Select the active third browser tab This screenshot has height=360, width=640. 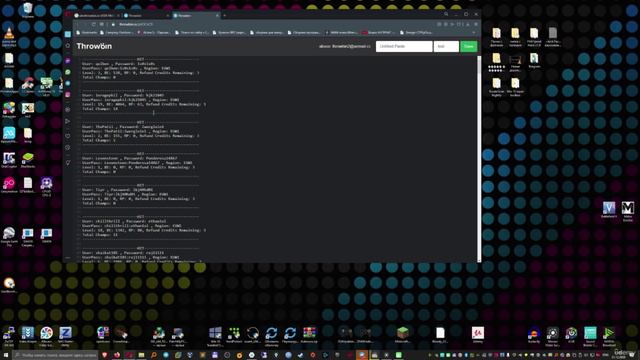coord(196,16)
